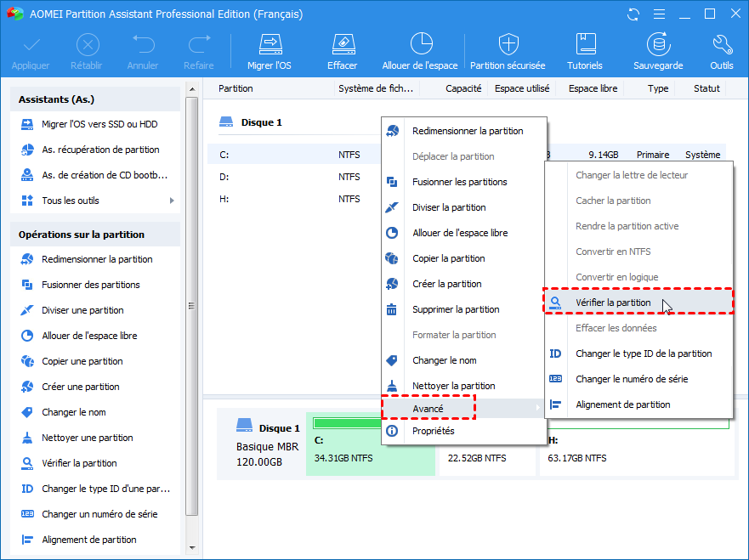The height and width of the screenshot is (560, 749).
Task: Expand the Avancé submenu in context menu
Action: 463,409
